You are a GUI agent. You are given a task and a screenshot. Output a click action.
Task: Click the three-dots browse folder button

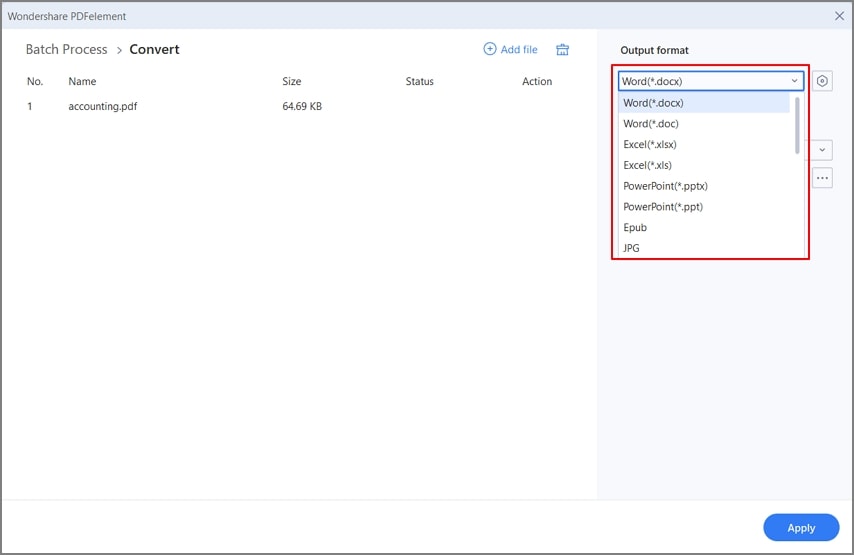(822, 178)
